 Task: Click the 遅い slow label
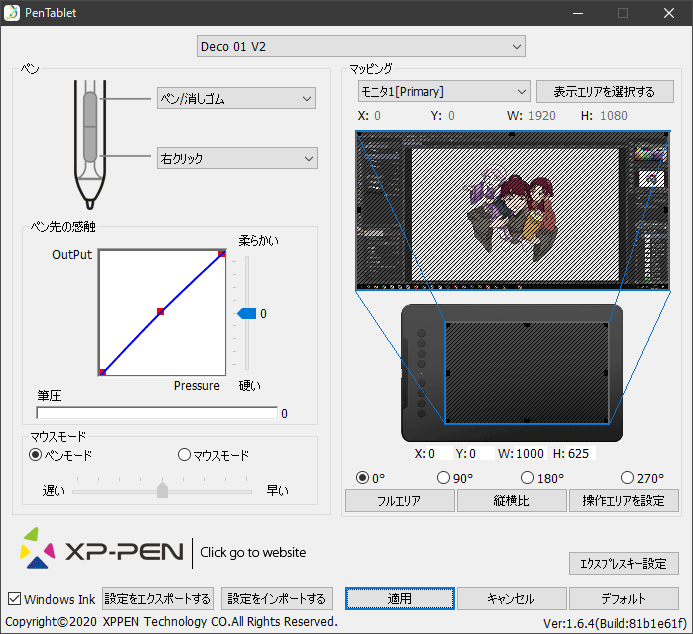tap(53, 490)
